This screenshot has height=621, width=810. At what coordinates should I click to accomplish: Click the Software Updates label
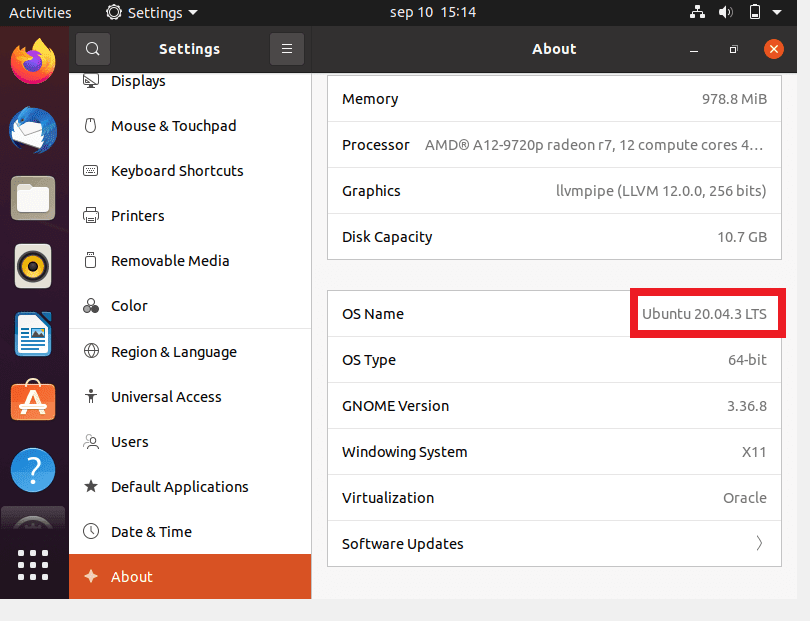click(402, 544)
